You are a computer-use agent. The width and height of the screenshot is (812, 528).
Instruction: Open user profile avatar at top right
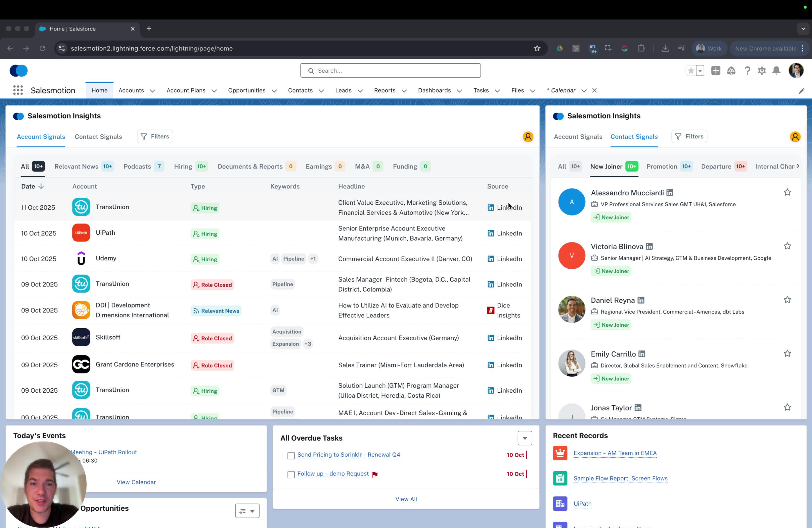click(x=796, y=71)
